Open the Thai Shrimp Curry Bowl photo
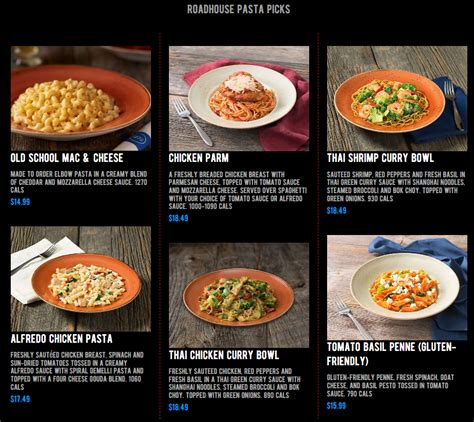The height and width of the screenshot is (422, 474). tap(397, 98)
